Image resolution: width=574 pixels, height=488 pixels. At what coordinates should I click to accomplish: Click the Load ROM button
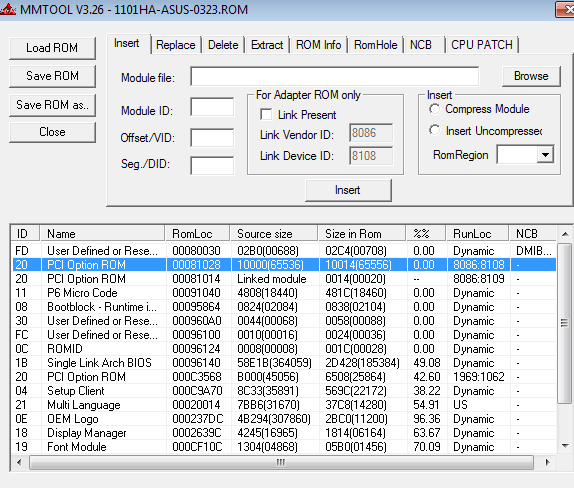pyautogui.click(x=52, y=48)
